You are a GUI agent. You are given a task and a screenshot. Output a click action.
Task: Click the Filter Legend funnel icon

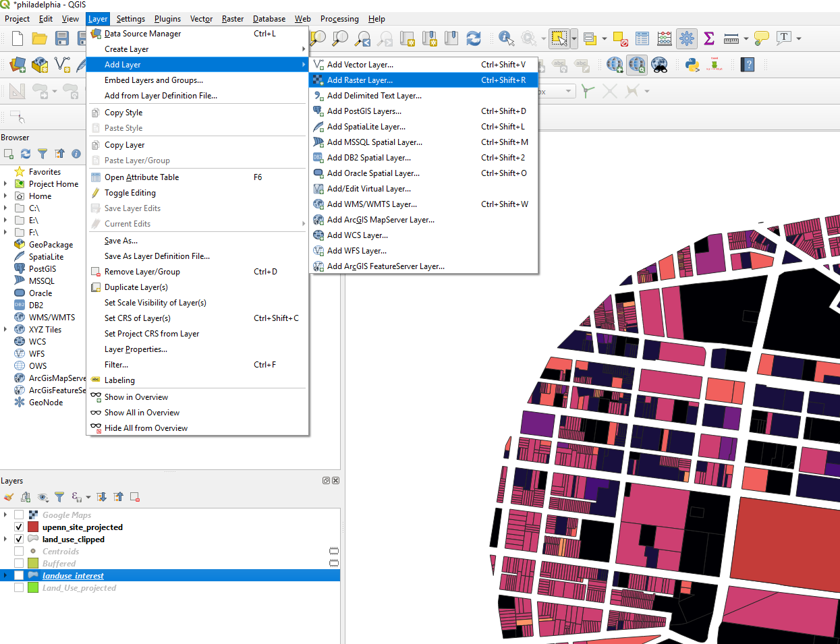coord(59,497)
